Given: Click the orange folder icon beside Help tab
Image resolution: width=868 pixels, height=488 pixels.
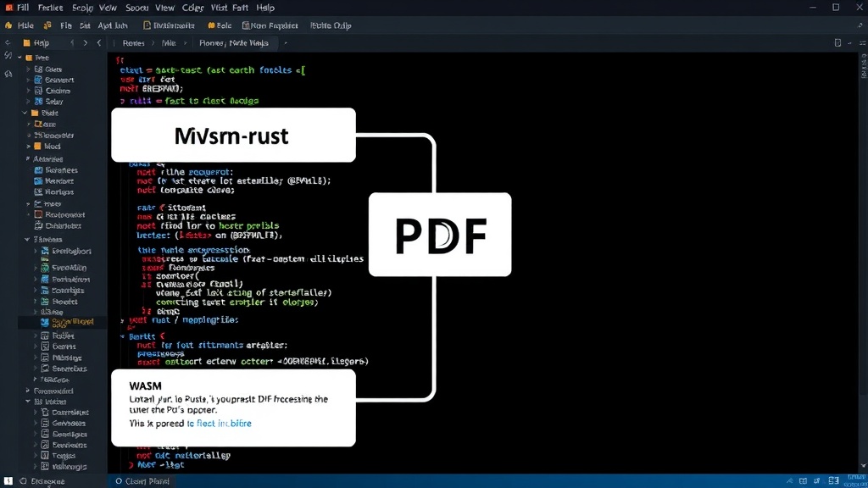Looking at the screenshot, I should 26,42.
